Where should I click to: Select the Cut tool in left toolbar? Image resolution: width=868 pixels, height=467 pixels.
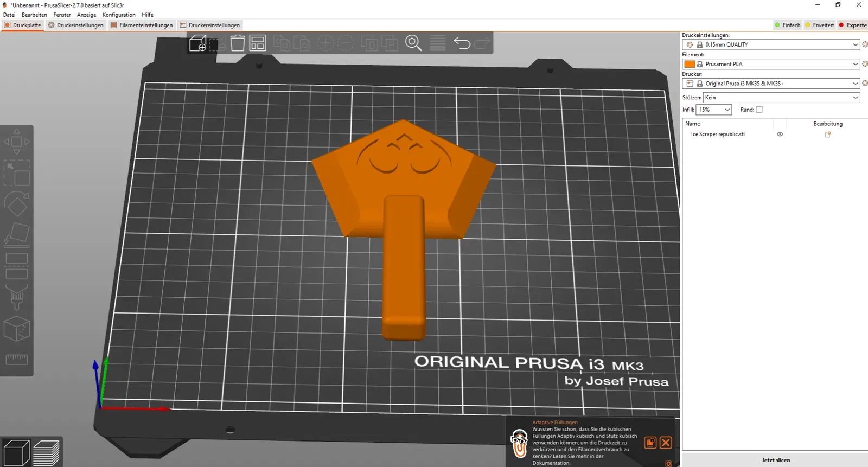pos(17,266)
